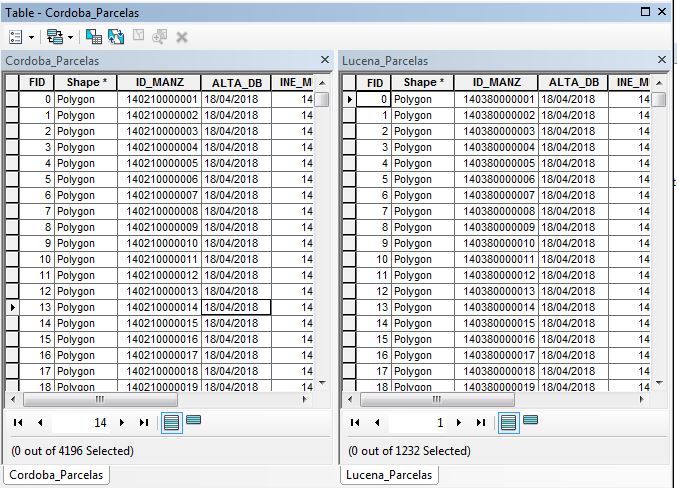Image resolution: width=677 pixels, height=488 pixels.
Task: Click the Select By Attributes icon
Action: 94,36
